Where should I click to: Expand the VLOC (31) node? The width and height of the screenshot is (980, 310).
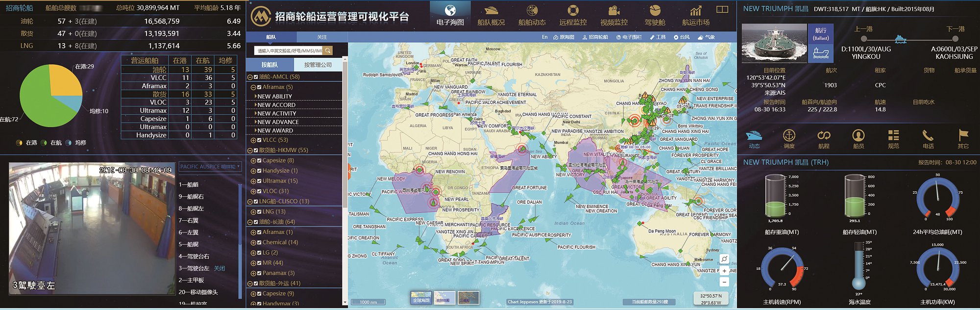point(253,192)
